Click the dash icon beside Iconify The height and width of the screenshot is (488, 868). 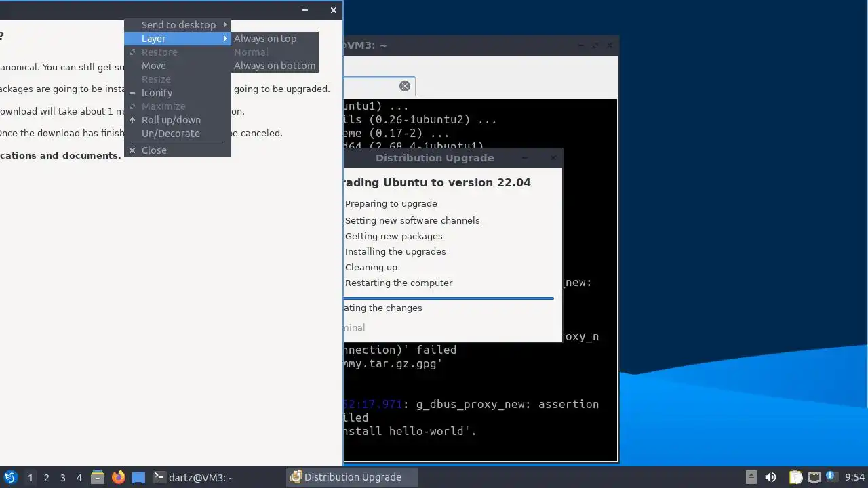click(x=132, y=93)
